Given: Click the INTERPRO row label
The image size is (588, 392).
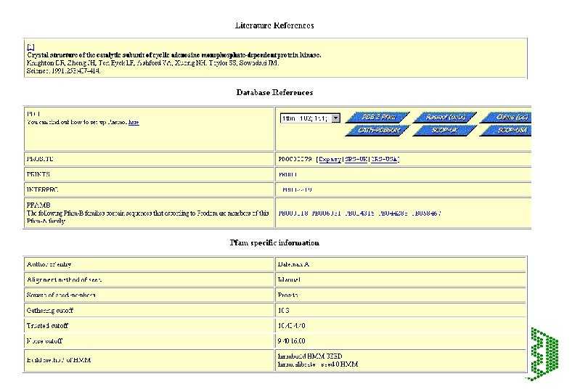Looking at the screenshot, I should pos(42,189).
